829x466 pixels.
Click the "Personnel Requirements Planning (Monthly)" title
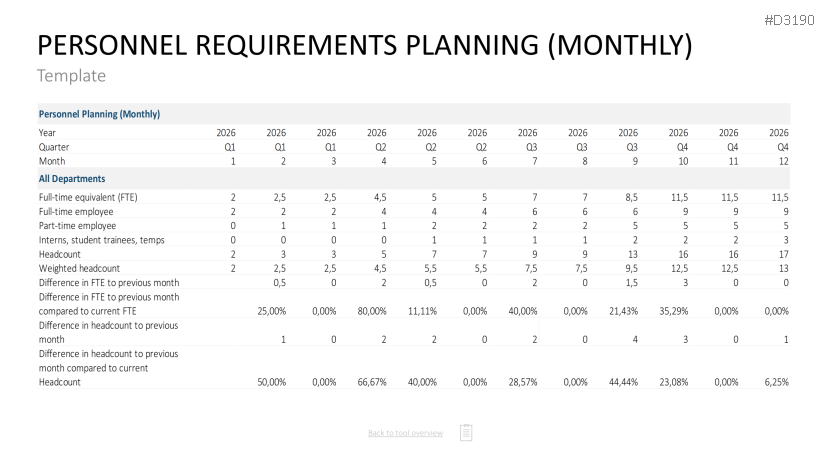[364, 46]
